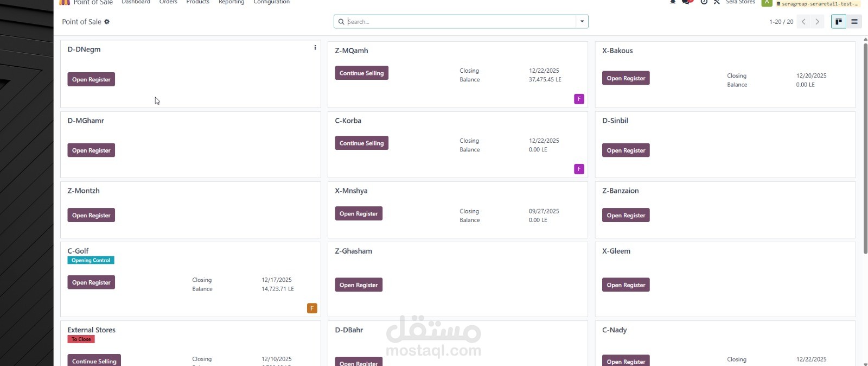Image resolution: width=868 pixels, height=366 pixels.
Task: Click the C-Korba card title
Action: 348,121
